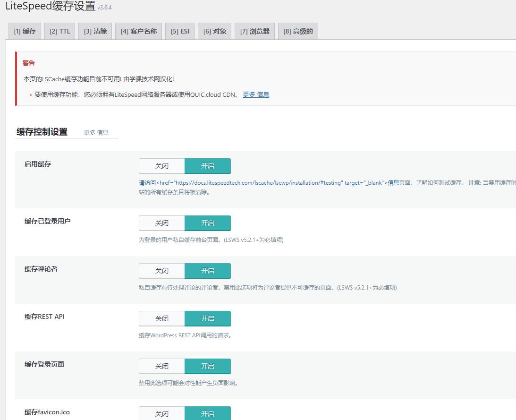The height and width of the screenshot is (420, 516).
Task: Enable 启用缓存 with 开启 button
Action: [207, 166]
